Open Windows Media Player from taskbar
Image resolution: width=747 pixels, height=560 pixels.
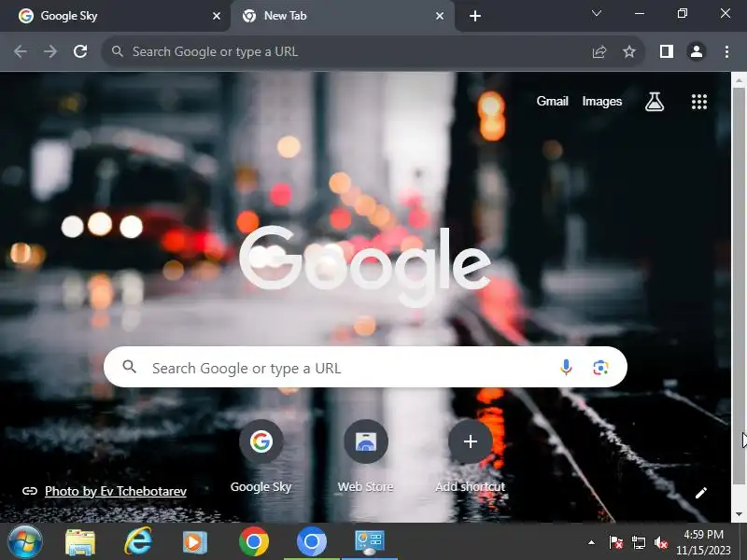[x=195, y=542]
